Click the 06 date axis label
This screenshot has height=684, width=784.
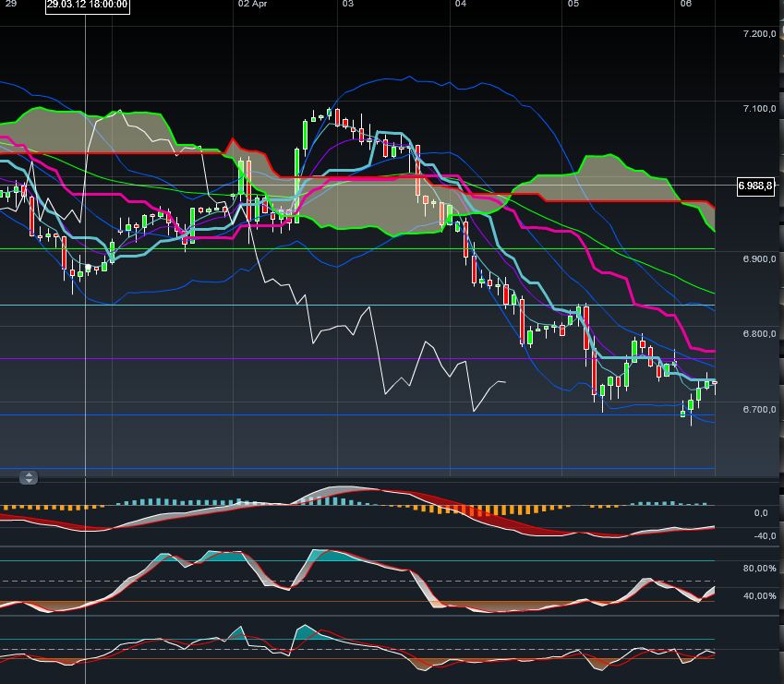(x=686, y=4)
